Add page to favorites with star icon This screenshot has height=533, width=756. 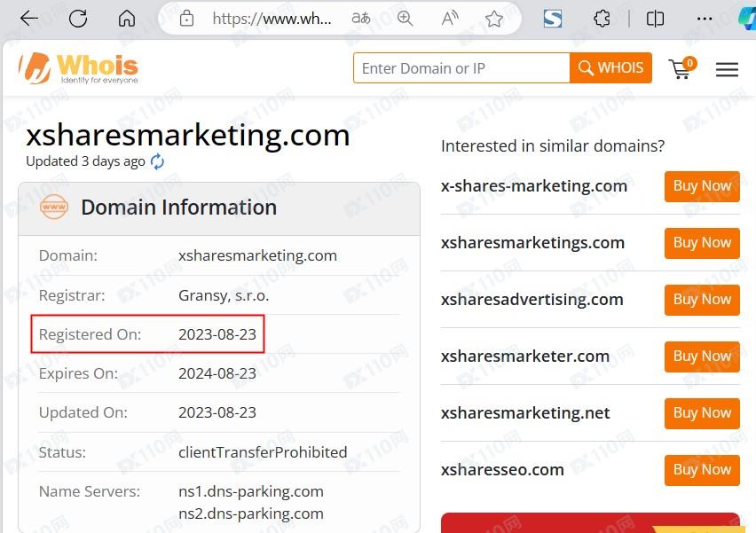point(494,19)
